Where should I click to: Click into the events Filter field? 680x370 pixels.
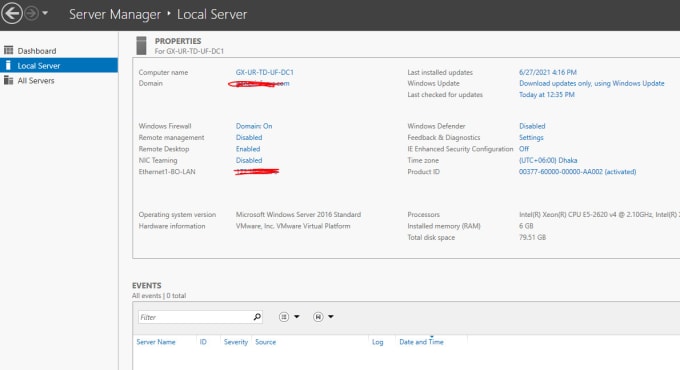[195, 317]
